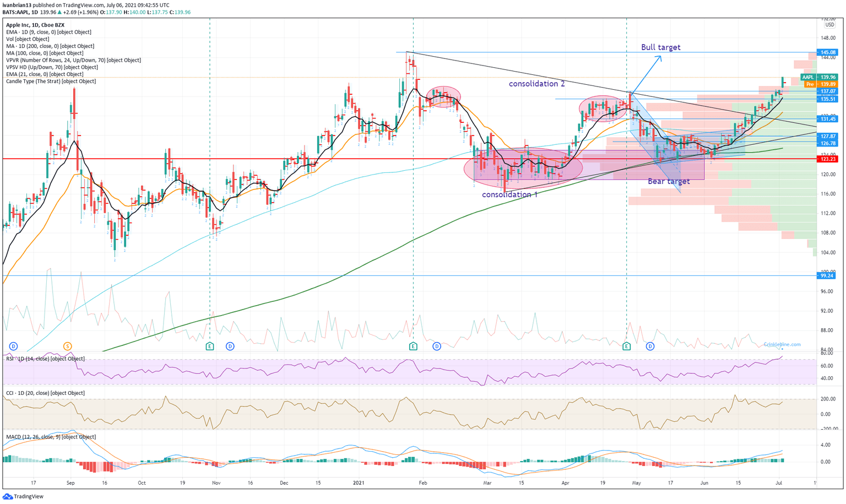
Task: Click the 'Dec' label on the time axis
Action: pyautogui.click(x=284, y=483)
